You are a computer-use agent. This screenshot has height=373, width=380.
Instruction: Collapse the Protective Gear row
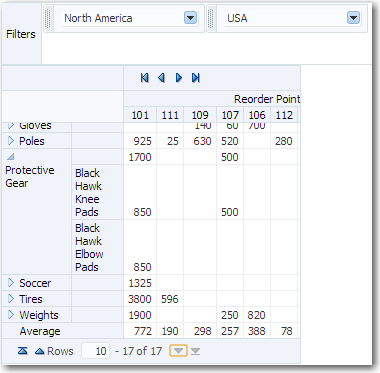11,156
